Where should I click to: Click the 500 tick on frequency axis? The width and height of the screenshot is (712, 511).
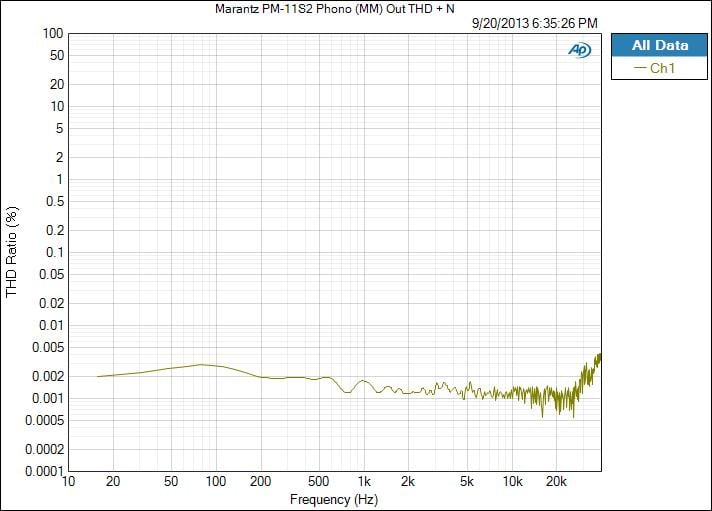point(319,482)
